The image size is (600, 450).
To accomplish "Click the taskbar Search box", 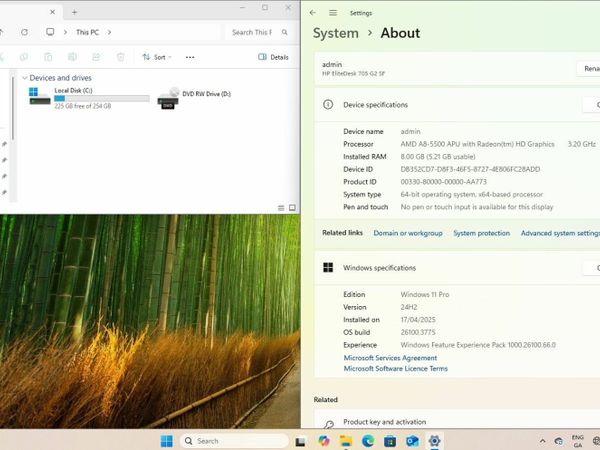I will coord(234,441).
